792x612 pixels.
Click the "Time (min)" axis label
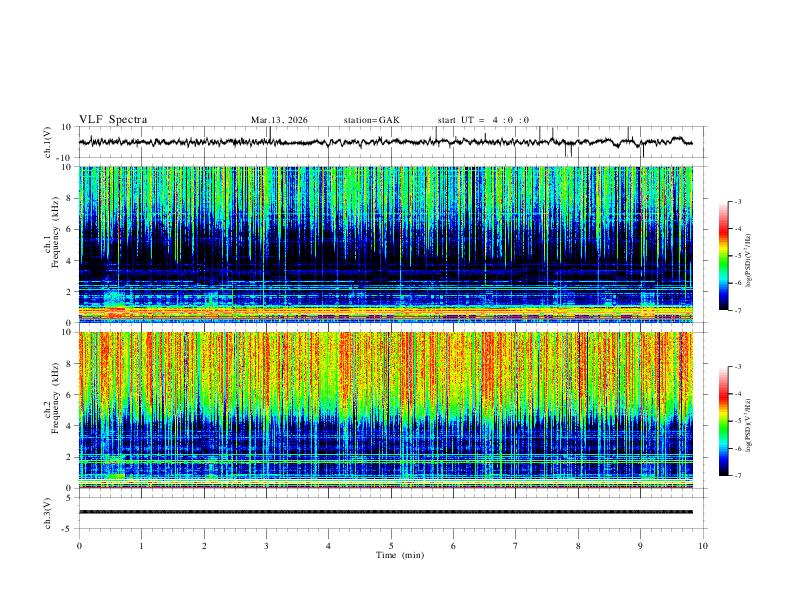pos(400,555)
